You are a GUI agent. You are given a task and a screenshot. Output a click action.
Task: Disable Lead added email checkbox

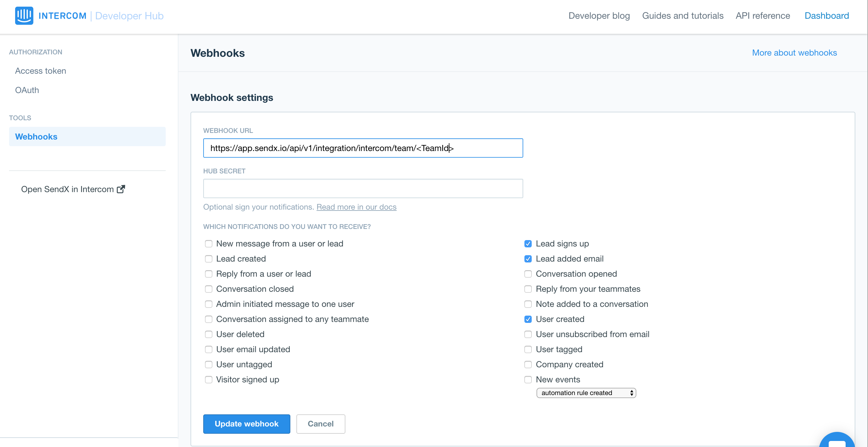[x=527, y=259]
